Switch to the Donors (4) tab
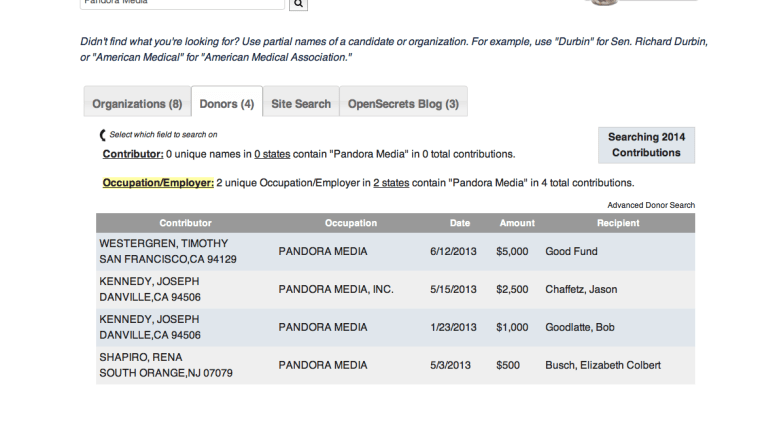The height and width of the screenshot is (425, 775). (x=227, y=104)
